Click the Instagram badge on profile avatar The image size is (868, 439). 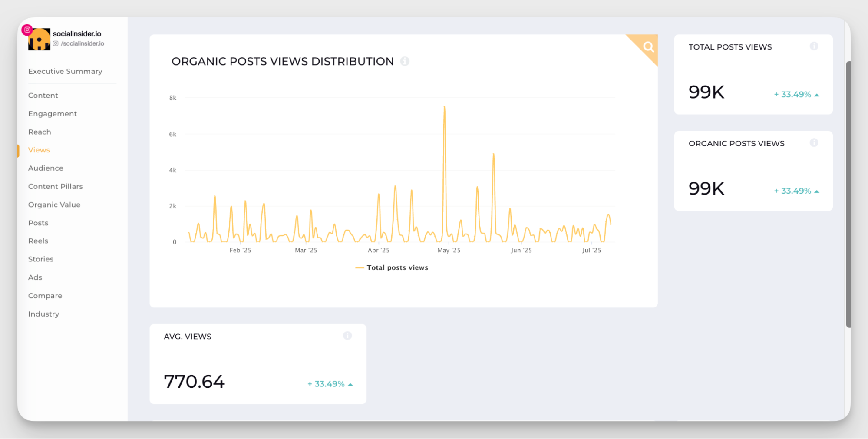27,30
